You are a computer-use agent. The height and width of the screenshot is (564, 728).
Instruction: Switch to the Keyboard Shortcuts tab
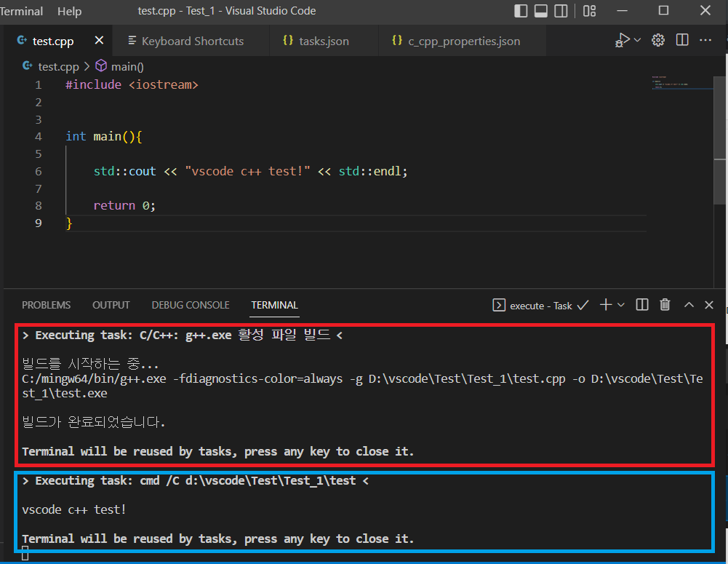click(x=192, y=41)
